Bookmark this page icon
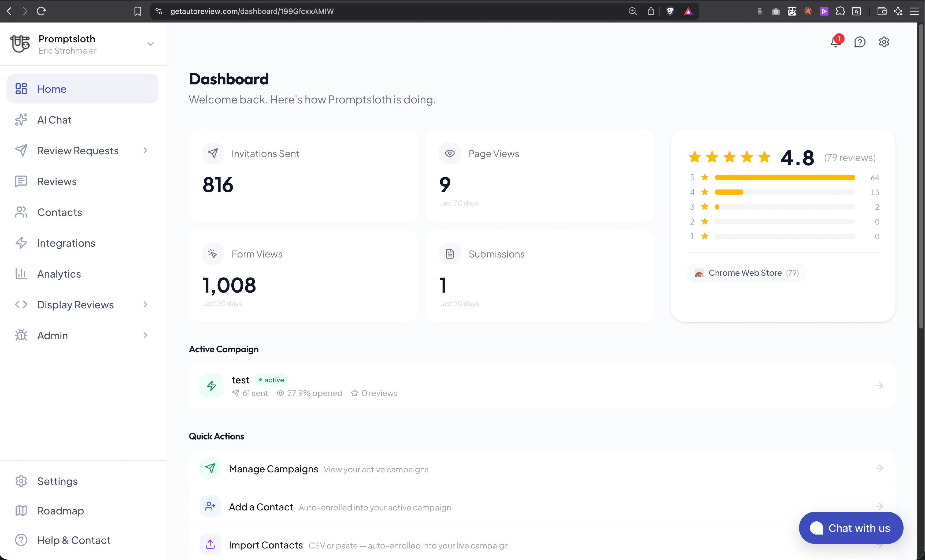Viewport: 925px width, 560px height. (x=138, y=11)
